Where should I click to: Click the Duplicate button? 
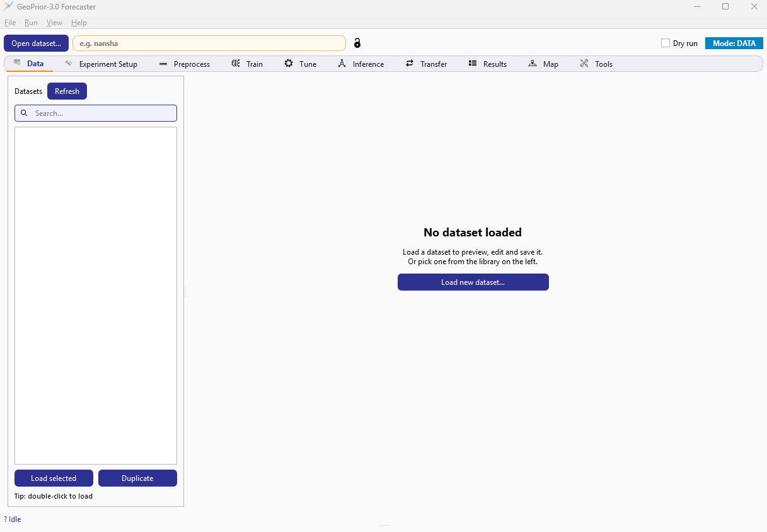click(137, 478)
